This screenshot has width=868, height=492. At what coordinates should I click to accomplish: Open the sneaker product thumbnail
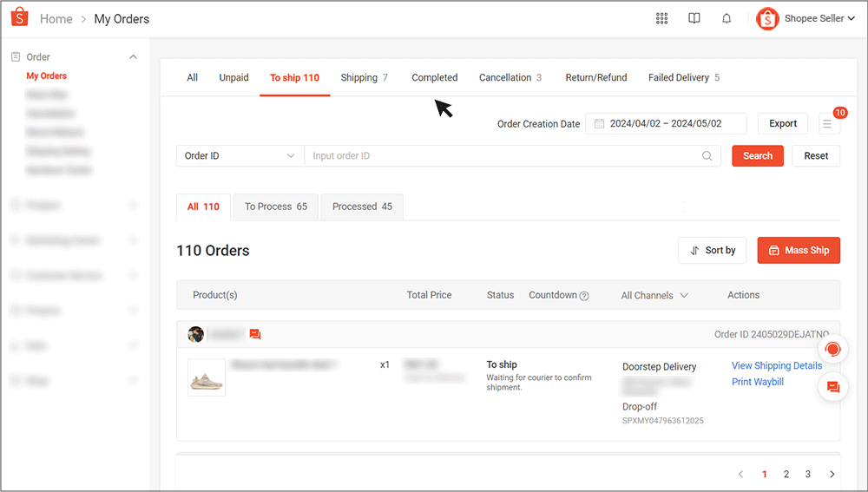[207, 377]
